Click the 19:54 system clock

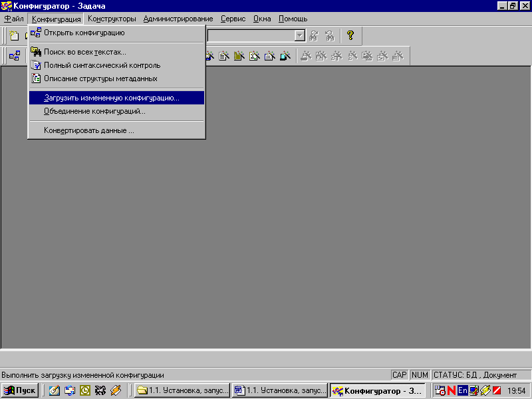pos(517,391)
